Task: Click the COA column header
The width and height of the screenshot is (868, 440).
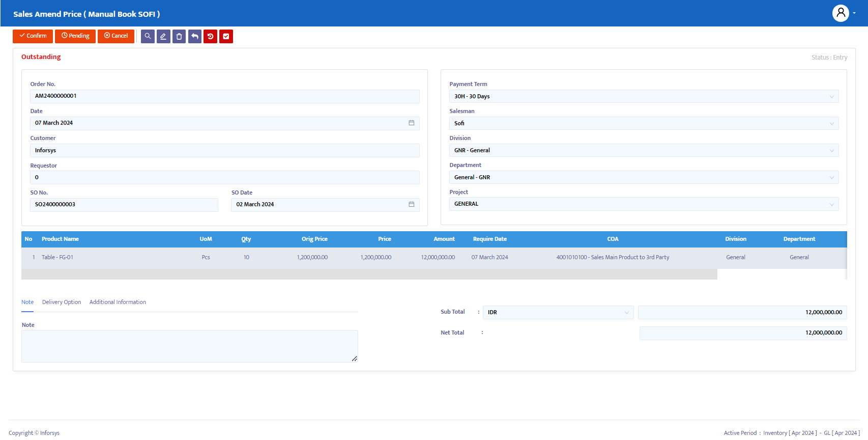Action: click(613, 239)
